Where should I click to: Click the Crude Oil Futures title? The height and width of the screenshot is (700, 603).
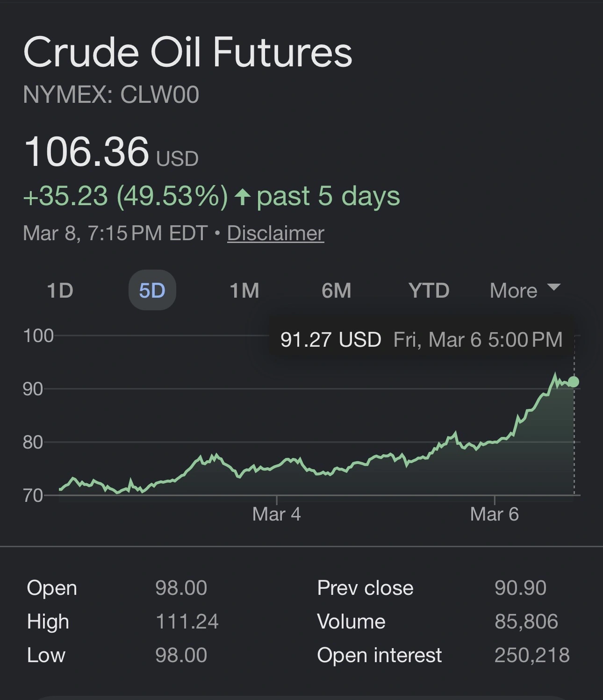point(187,52)
